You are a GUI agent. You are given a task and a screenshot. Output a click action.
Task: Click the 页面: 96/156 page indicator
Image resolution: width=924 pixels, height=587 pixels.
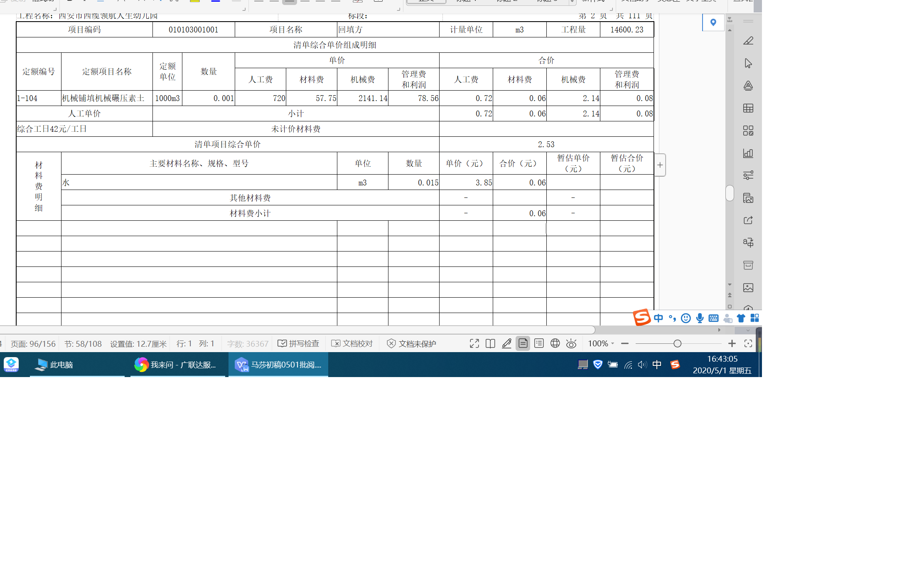(33, 344)
